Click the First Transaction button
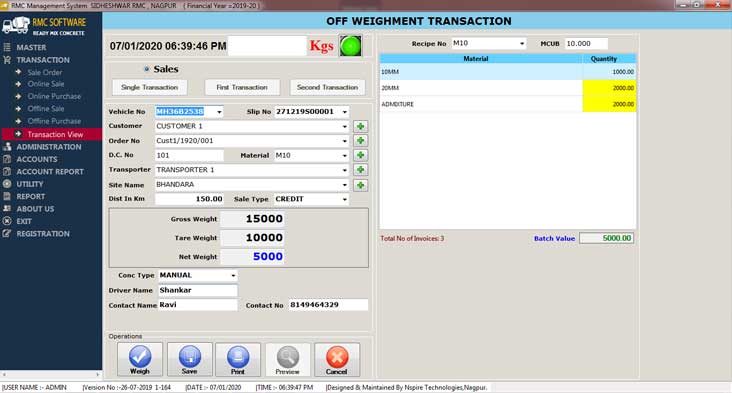732x393 pixels. [x=242, y=87]
